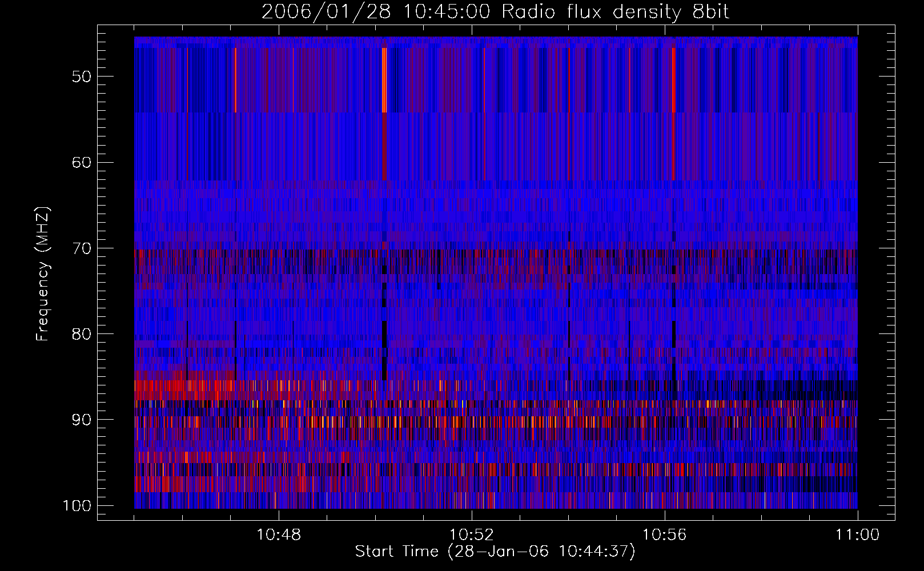
Task: Click the 'Start Time (28-Jan-06 10:44:37)' label
Action: pyautogui.click(x=495, y=552)
